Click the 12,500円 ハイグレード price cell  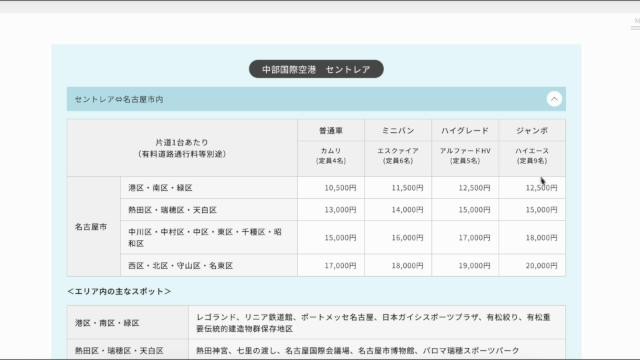[465, 188]
